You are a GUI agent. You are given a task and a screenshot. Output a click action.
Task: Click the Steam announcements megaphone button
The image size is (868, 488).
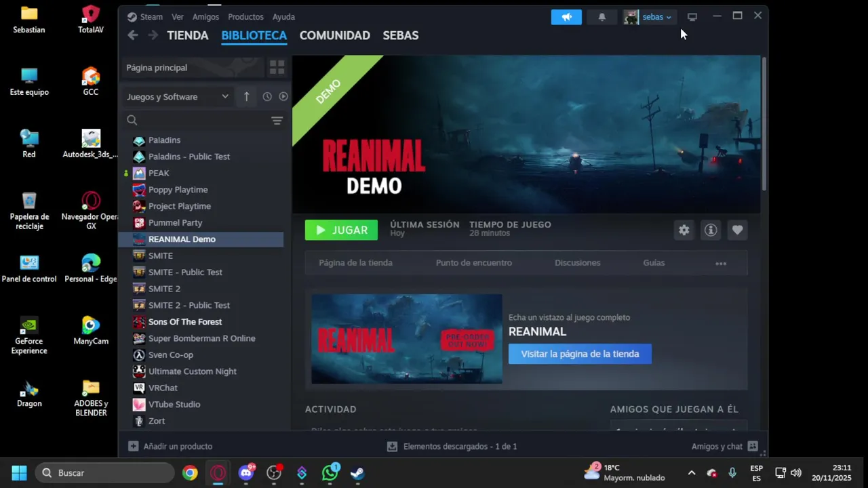point(566,17)
